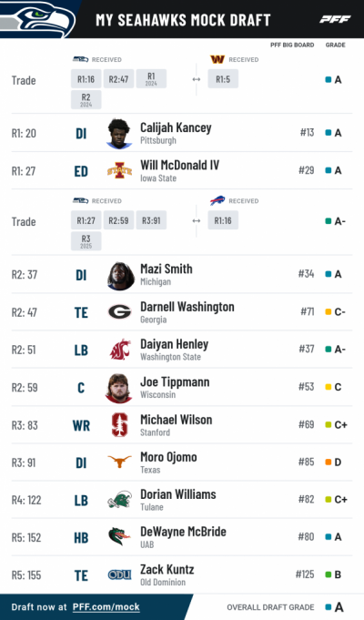The image size is (364, 620).
Task: Click the Iowa State team logo
Action: pos(119,170)
